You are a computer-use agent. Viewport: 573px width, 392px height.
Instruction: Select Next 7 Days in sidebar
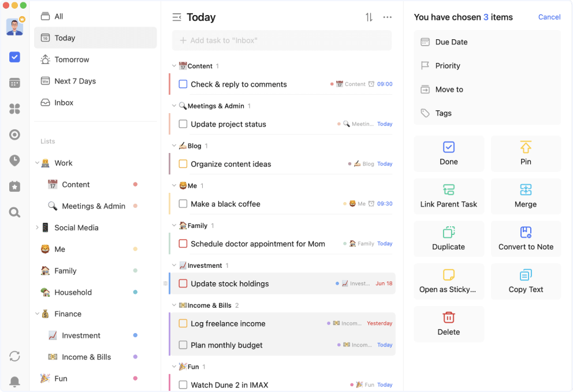(x=75, y=81)
